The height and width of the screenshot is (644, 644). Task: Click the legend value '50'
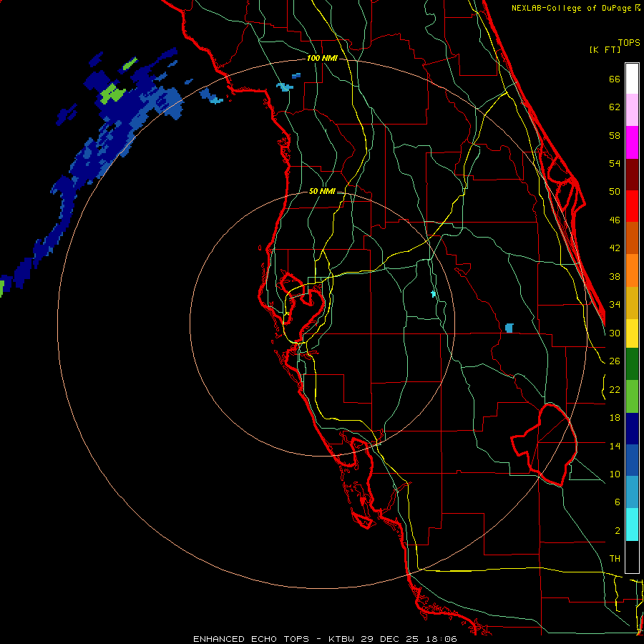615,191
